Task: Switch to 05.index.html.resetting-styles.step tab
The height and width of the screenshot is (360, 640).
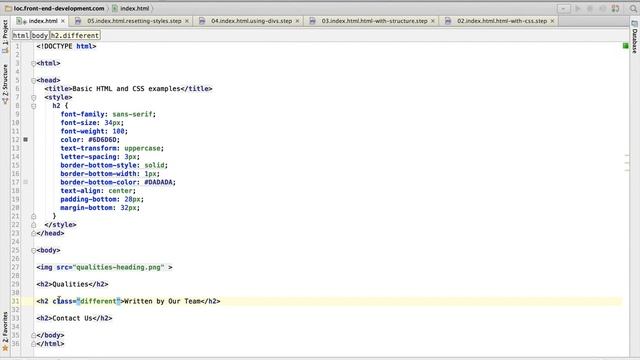Action: (134, 21)
